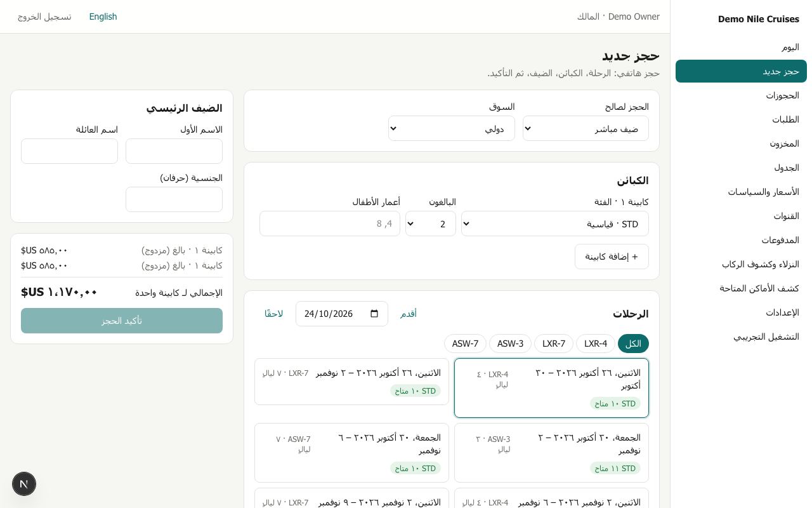Open الطلبات in the sidebar
Screen dimensions: 812x508
[x=741, y=119]
